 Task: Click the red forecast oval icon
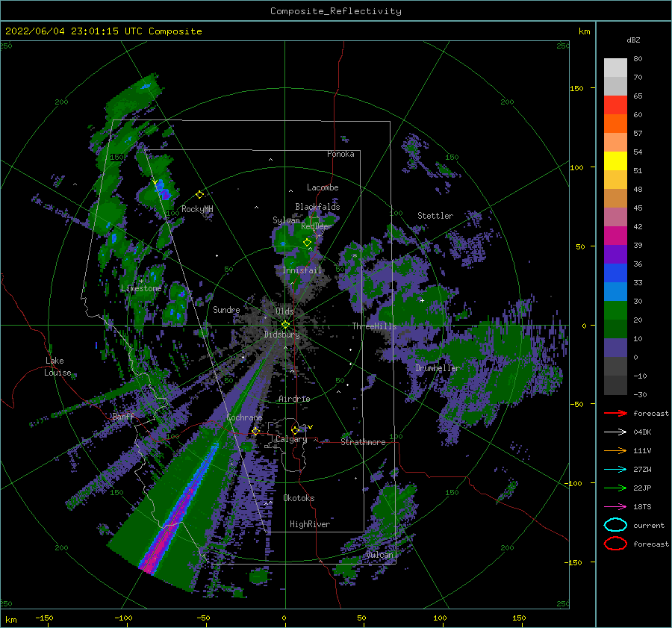(615, 544)
